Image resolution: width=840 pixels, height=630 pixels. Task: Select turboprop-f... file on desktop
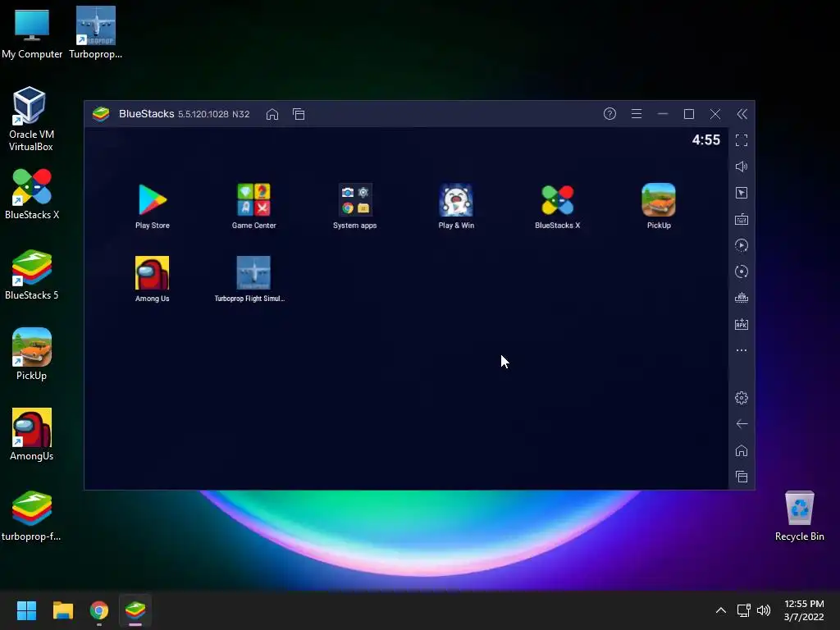32,515
